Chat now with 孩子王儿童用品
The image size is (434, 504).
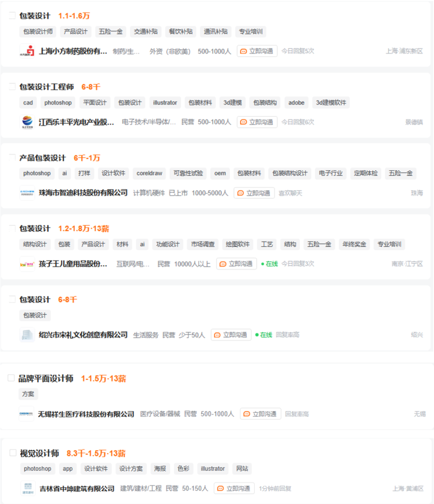[236, 264]
